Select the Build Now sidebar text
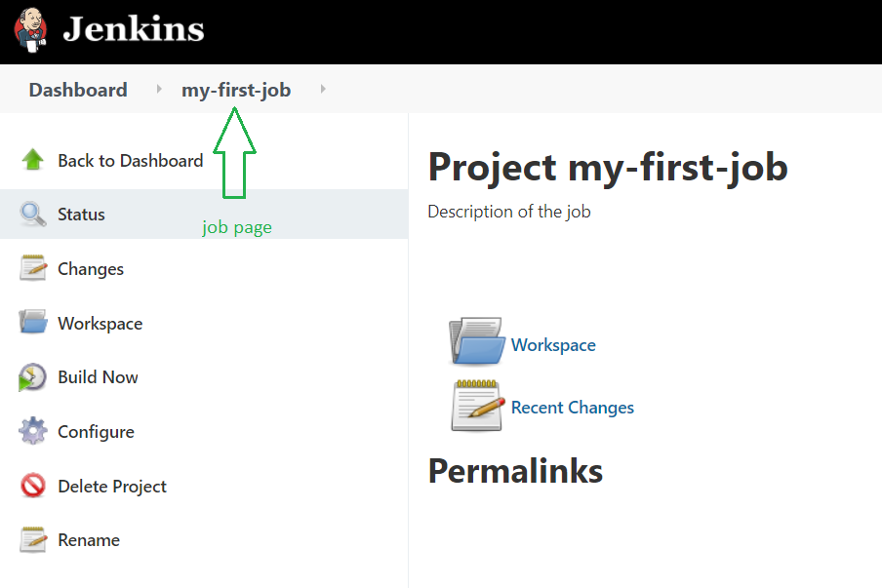Screen dimensions: 882x588 click(98, 377)
